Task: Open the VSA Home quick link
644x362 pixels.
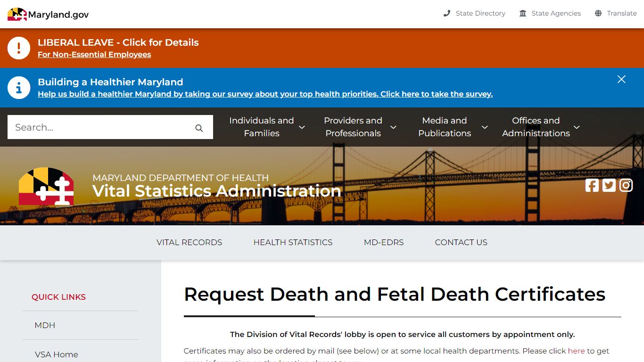Action: pos(56,354)
